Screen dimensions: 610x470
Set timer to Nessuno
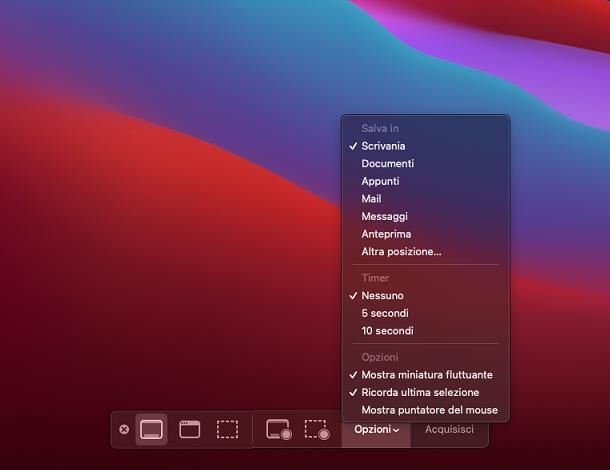(426, 296)
